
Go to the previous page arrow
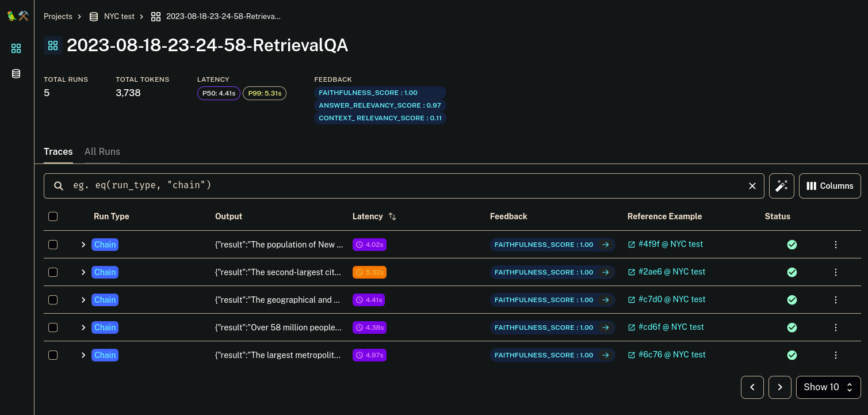tap(752, 387)
